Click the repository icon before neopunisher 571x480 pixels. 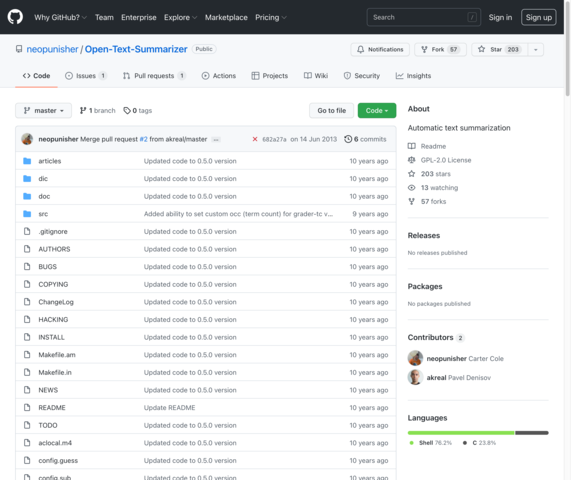[19, 49]
